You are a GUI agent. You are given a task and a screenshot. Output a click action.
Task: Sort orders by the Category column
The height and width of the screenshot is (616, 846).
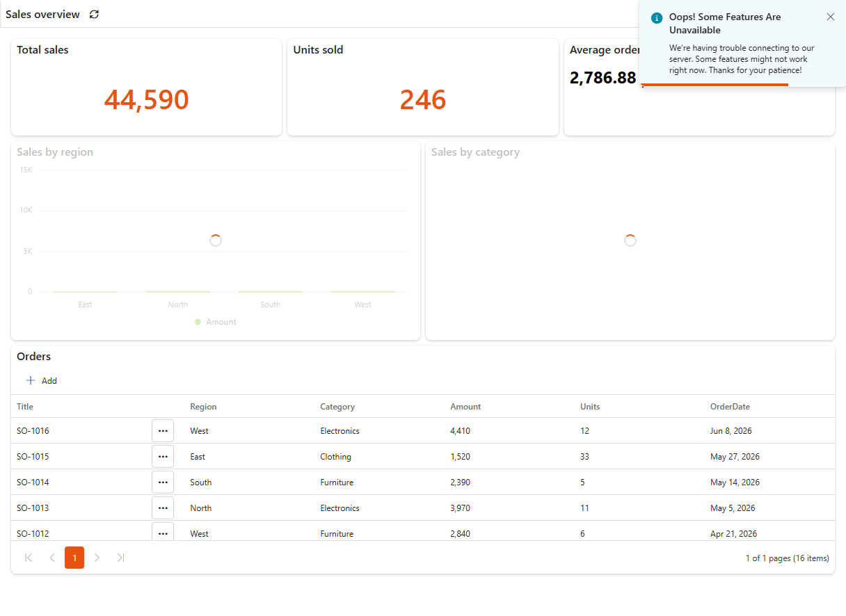(x=337, y=407)
